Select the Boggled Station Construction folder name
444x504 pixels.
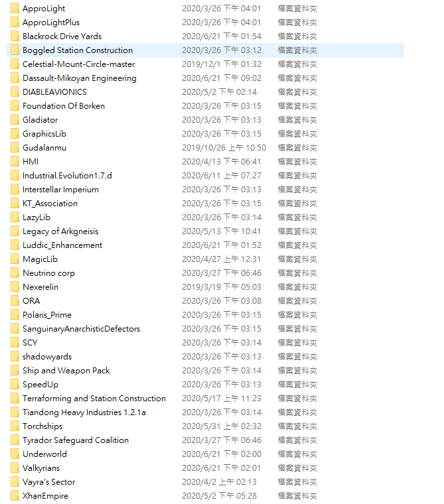(77, 50)
